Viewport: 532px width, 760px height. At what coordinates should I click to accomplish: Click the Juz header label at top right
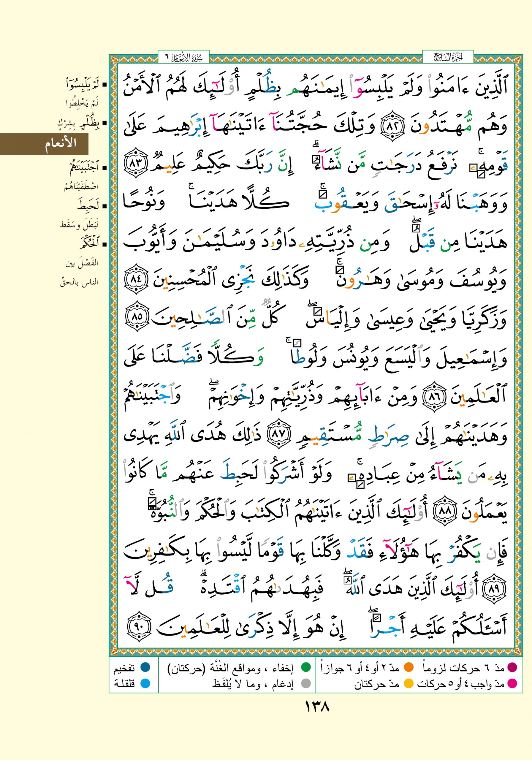point(448,58)
